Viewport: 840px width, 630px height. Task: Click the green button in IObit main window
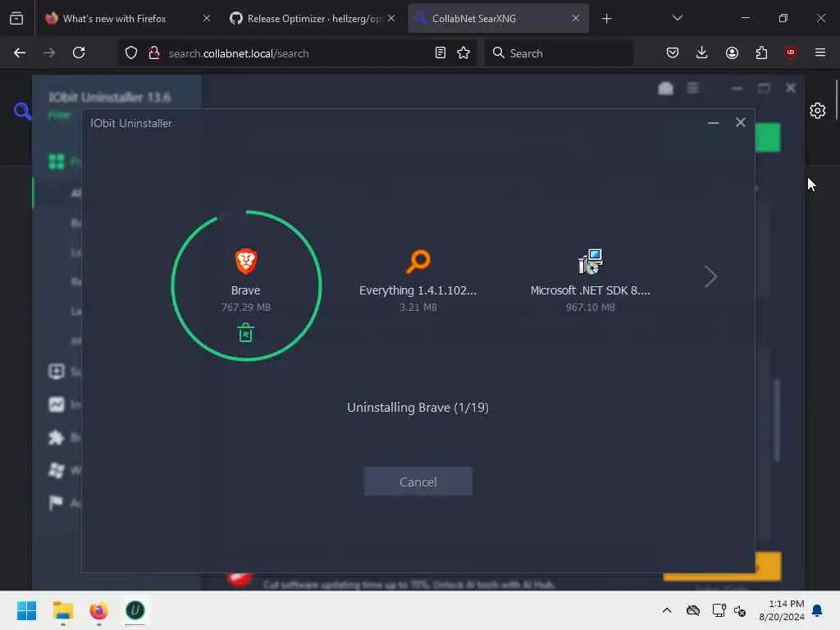point(768,138)
